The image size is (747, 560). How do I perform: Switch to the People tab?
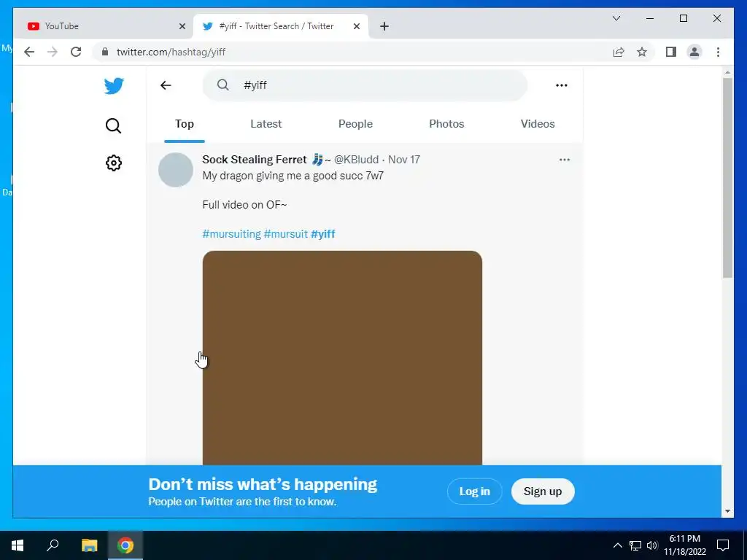[x=355, y=124]
